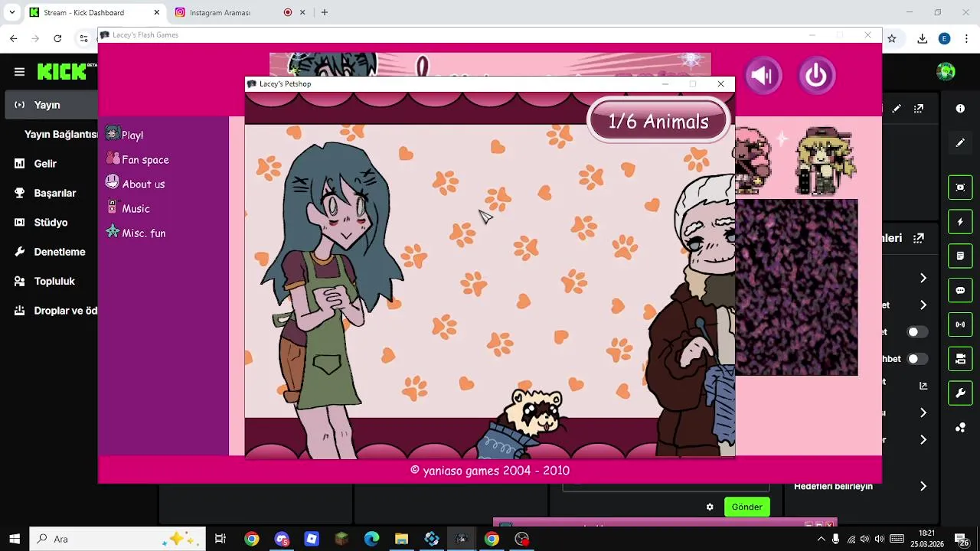
Task: Expand the first chevron row in the Kick panel
Action: tap(923, 279)
